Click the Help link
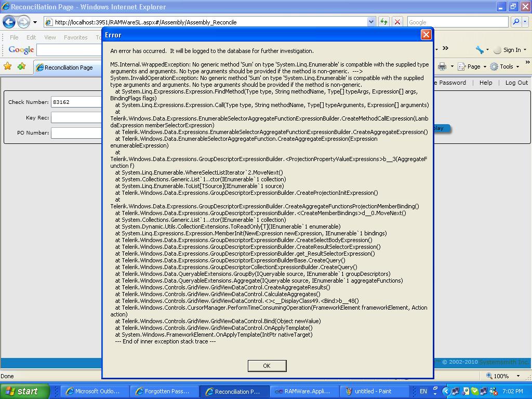 (486, 83)
